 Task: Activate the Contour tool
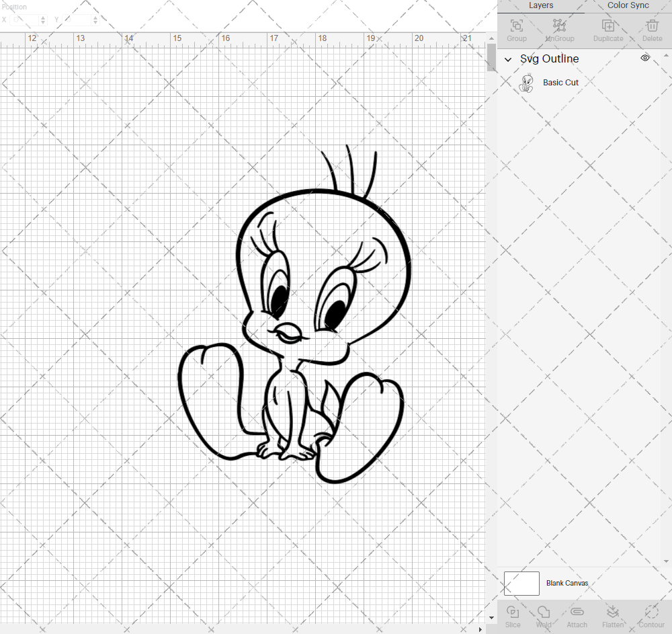650,615
